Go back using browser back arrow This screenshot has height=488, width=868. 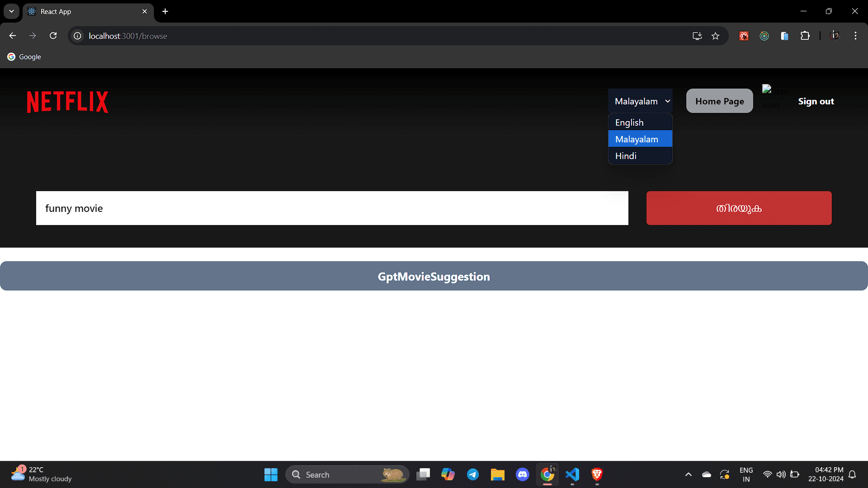pyautogui.click(x=13, y=36)
